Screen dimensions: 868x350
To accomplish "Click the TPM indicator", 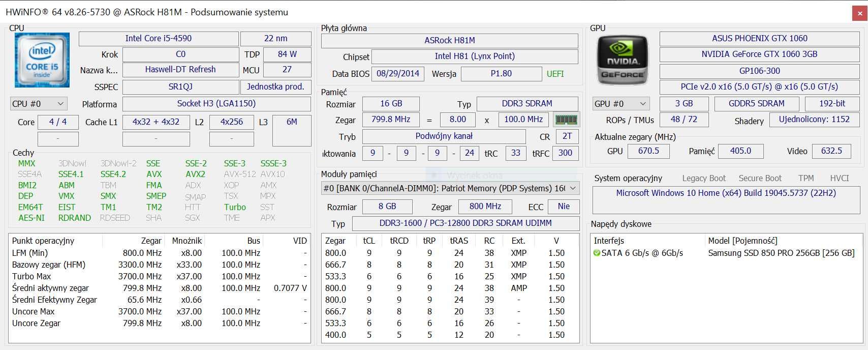I will click(806, 178).
